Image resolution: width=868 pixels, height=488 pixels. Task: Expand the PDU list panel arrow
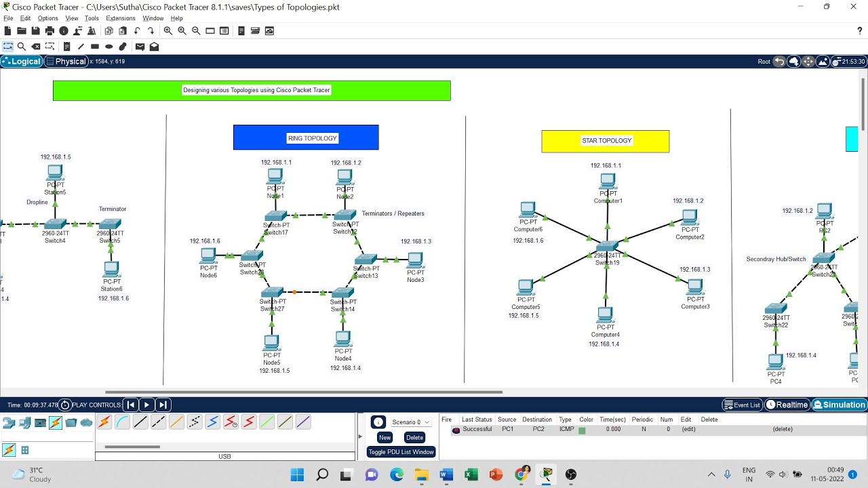(x=361, y=436)
